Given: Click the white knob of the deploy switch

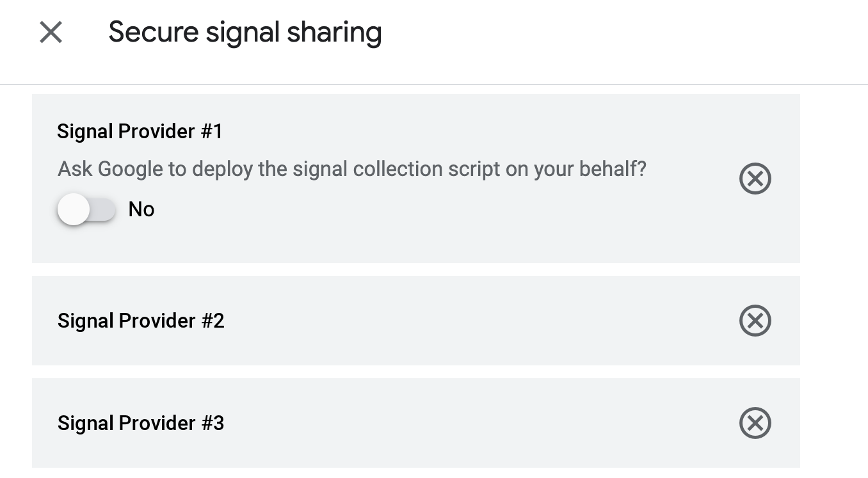Looking at the screenshot, I should [73, 209].
